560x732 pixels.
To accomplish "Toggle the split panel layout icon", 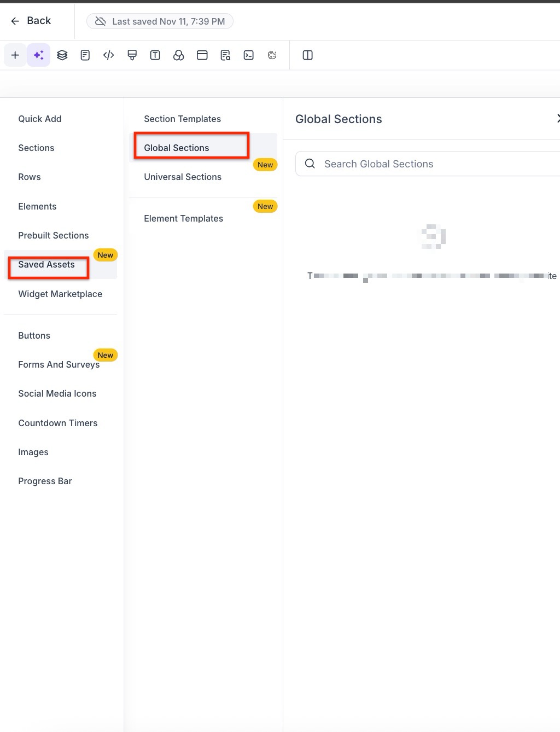I will pyautogui.click(x=308, y=55).
